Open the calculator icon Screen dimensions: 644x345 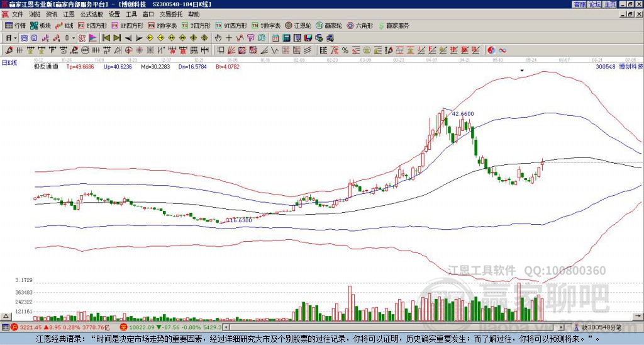286,38
